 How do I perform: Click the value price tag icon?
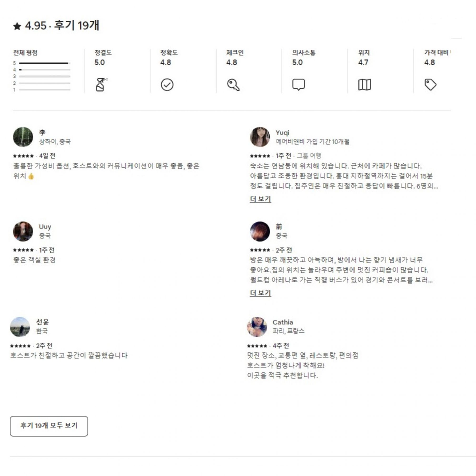pos(430,85)
